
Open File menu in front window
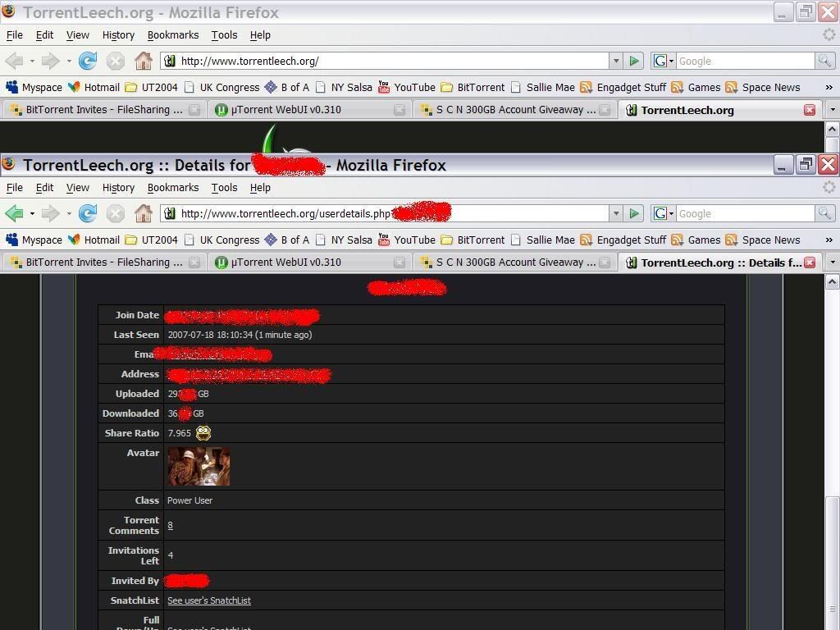point(15,188)
